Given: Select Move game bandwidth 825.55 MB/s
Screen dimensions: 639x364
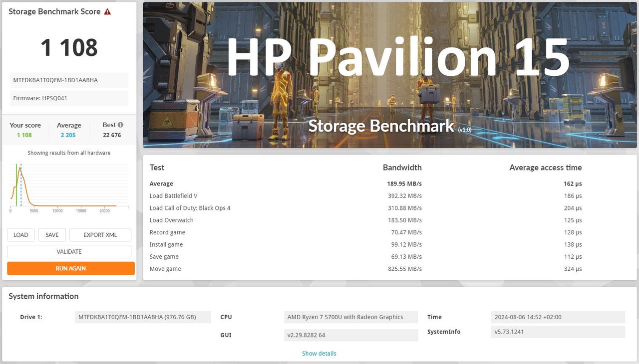Looking at the screenshot, I should coord(404,269).
